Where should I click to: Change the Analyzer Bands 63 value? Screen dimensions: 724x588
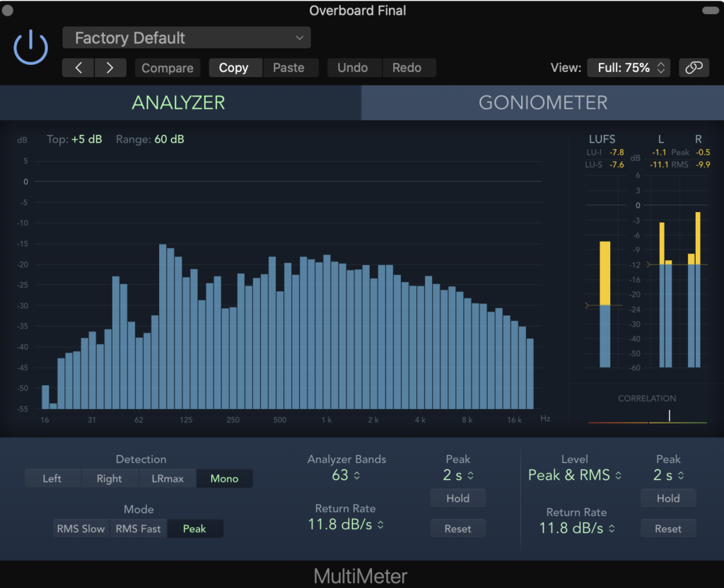coord(346,475)
